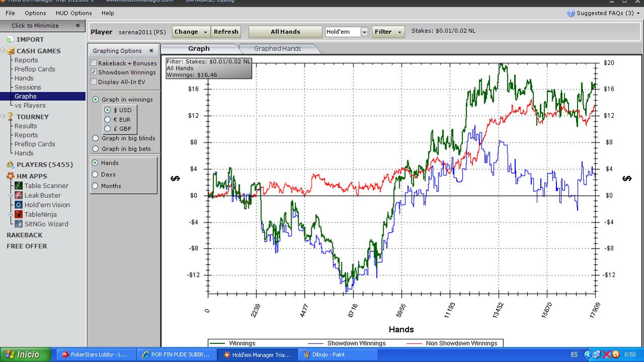Click the Winnings legend entry

(233, 343)
